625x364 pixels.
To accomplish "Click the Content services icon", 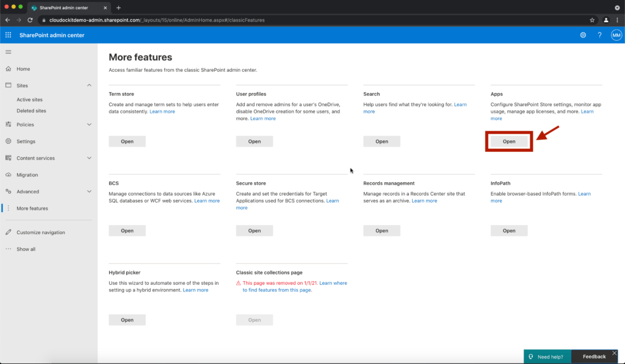I will click(9, 158).
